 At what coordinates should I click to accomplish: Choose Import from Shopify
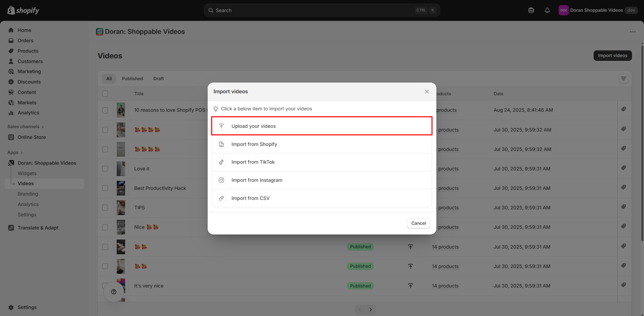click(x=322, y=144)
